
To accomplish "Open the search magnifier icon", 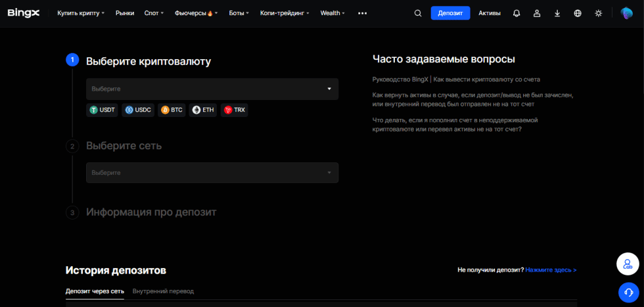I will [x=418, y=13].
